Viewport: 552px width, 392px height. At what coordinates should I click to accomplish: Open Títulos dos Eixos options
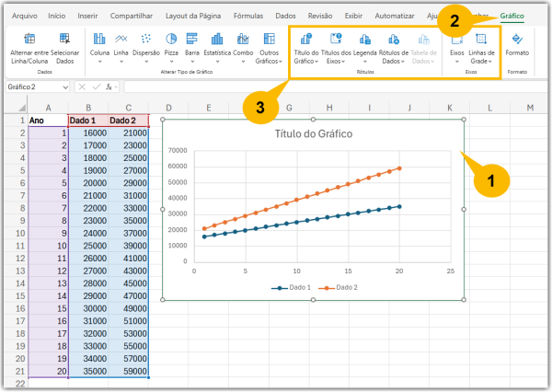click(x=336, y=46)
